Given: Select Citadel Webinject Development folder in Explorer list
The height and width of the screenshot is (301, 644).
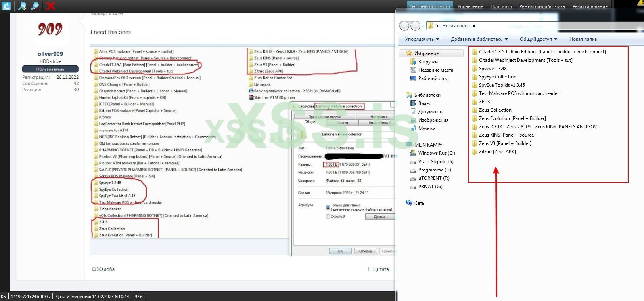Looking at the screenshot, I should point(522,60).
